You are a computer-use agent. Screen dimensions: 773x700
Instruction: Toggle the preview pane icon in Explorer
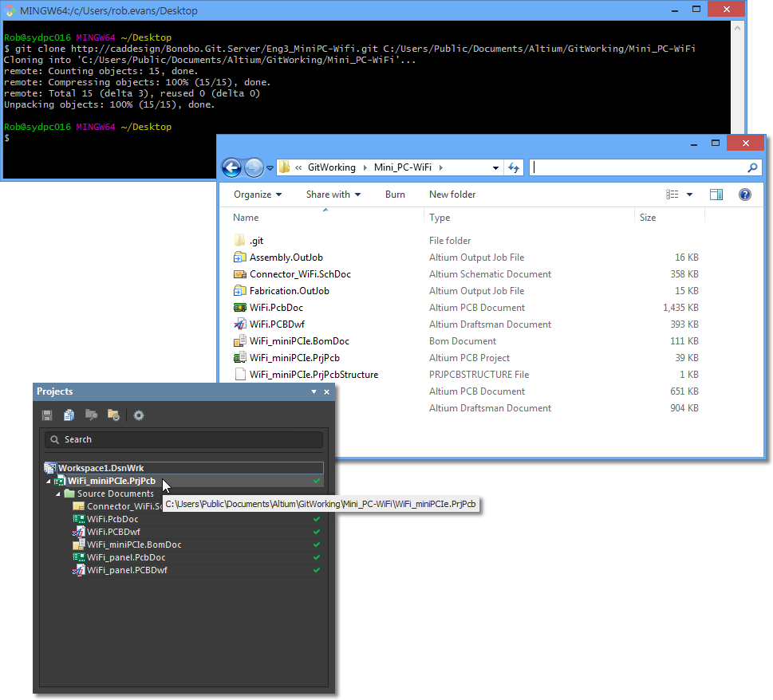(716, 194)
